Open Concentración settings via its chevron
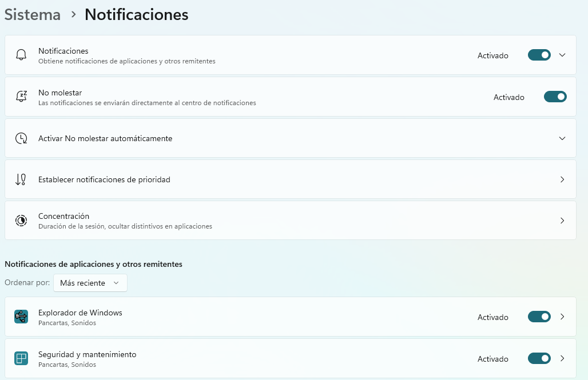 (x=562, y=221)
